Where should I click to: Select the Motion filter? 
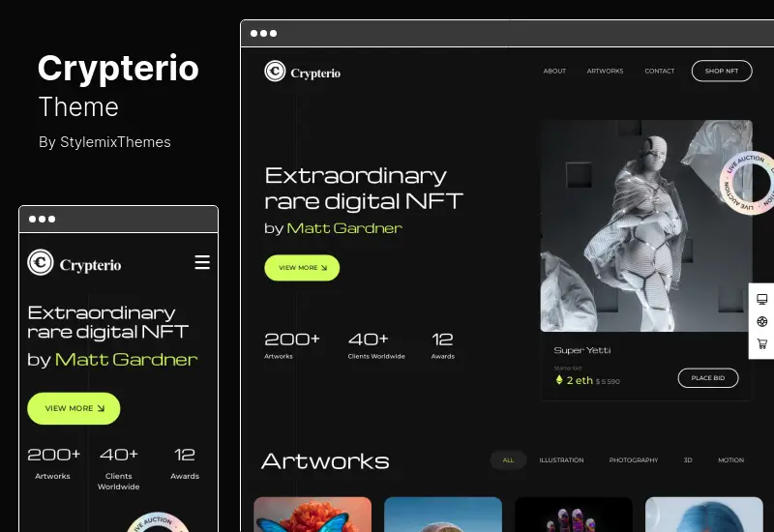click(730, 460)
